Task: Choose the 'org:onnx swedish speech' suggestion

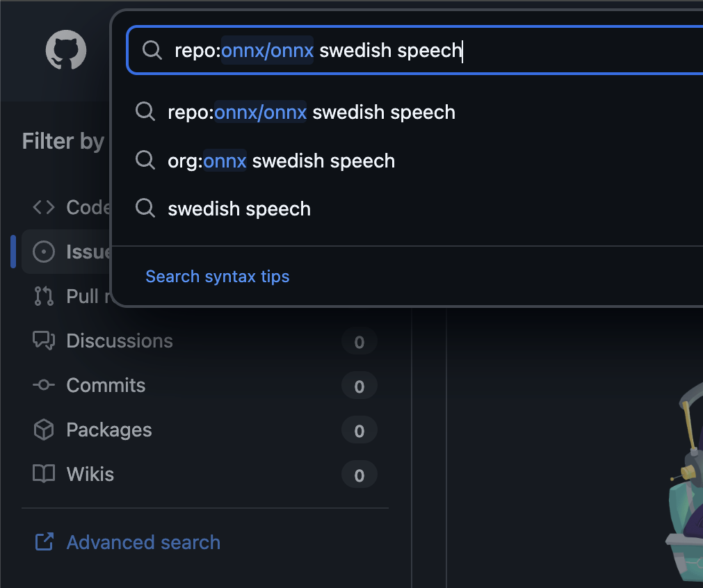Action: [x=281, y=161]
